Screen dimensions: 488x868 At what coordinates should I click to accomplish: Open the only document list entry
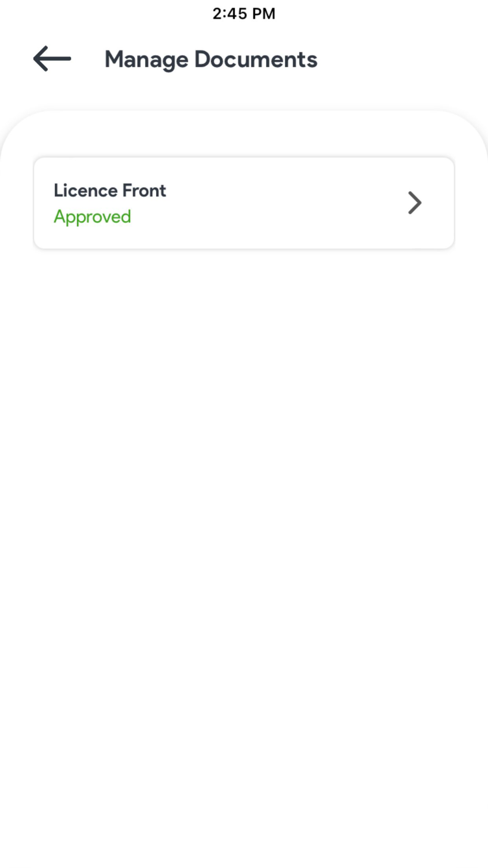point(244,203)
